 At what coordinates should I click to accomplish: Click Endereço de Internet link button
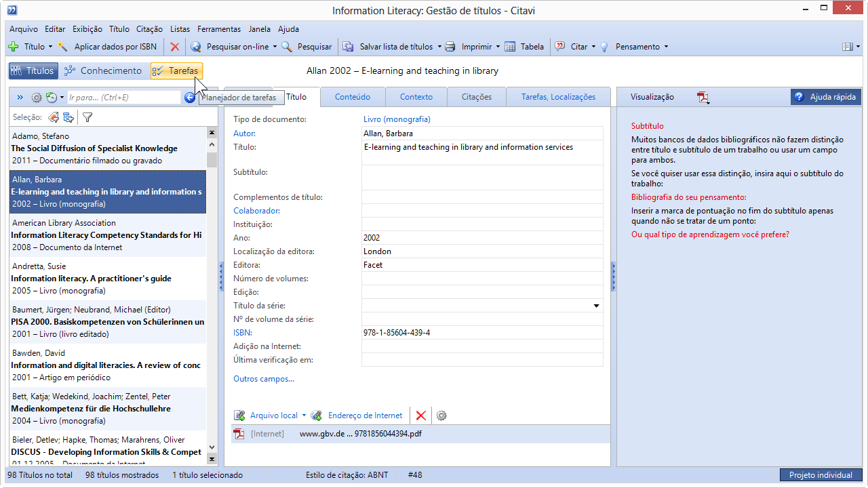click(357, 415)
